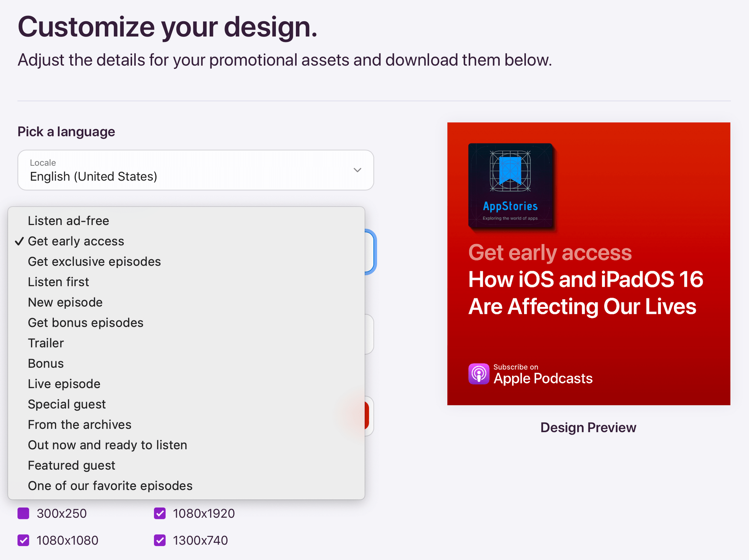Click the red color swatch beside menu
749x560 pixels.
(x=367, y=416)
